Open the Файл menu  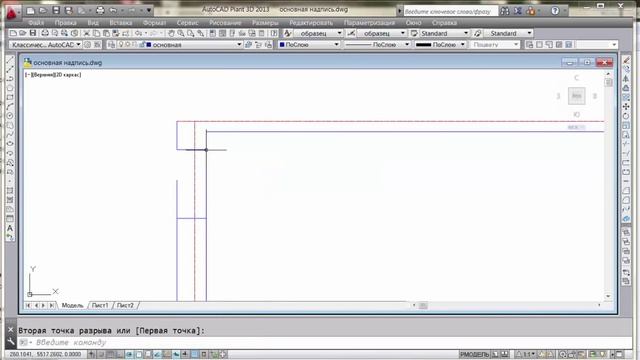click(36, 23)
